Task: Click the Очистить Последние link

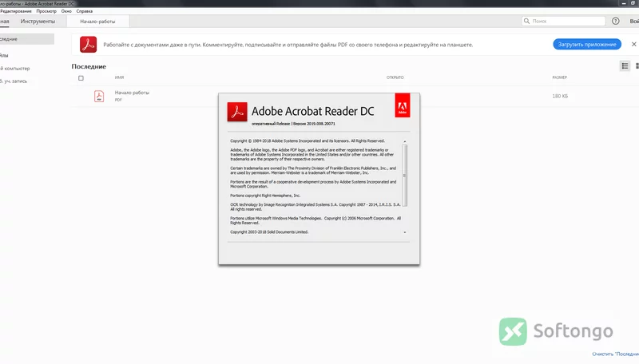Action: point(615,354)
